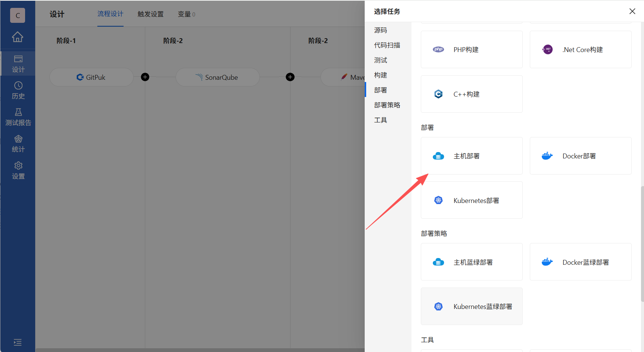Click the 阶段-1 stage title
The image size is (644, 352).
(x=66, y=40)
